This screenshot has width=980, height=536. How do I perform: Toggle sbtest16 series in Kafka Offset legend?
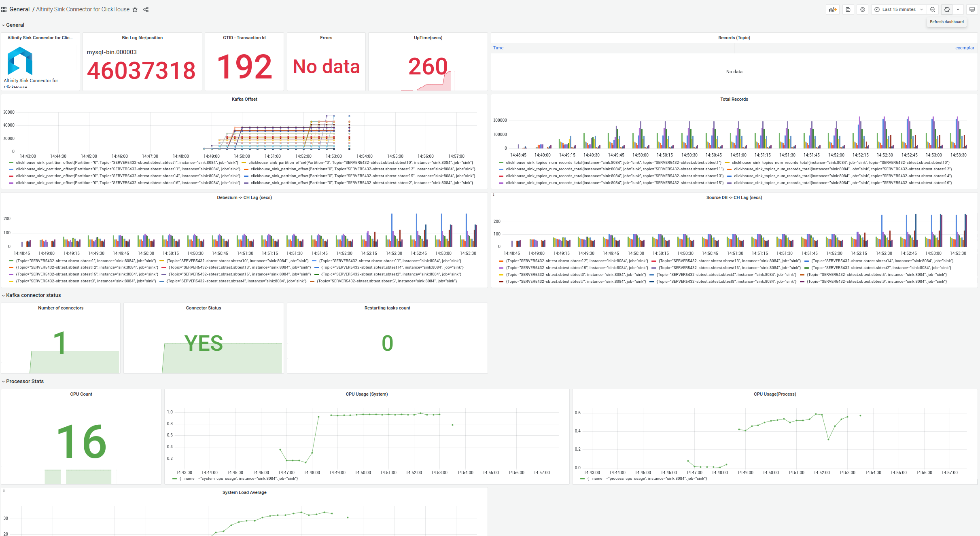tap(128, 183)
